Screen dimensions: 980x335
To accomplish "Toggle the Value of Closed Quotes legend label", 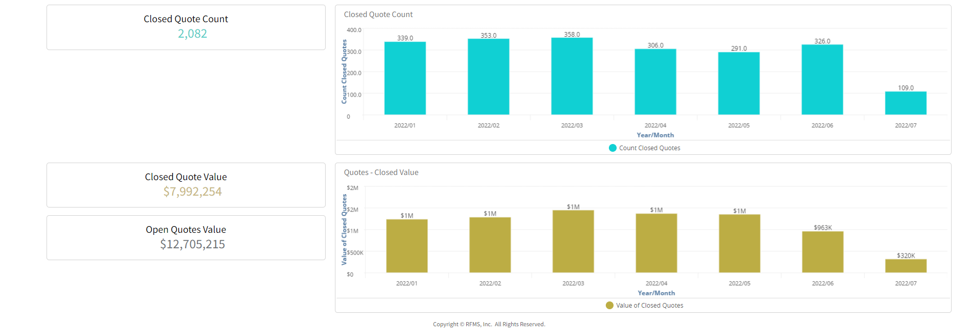I will [x=650, y=306].
